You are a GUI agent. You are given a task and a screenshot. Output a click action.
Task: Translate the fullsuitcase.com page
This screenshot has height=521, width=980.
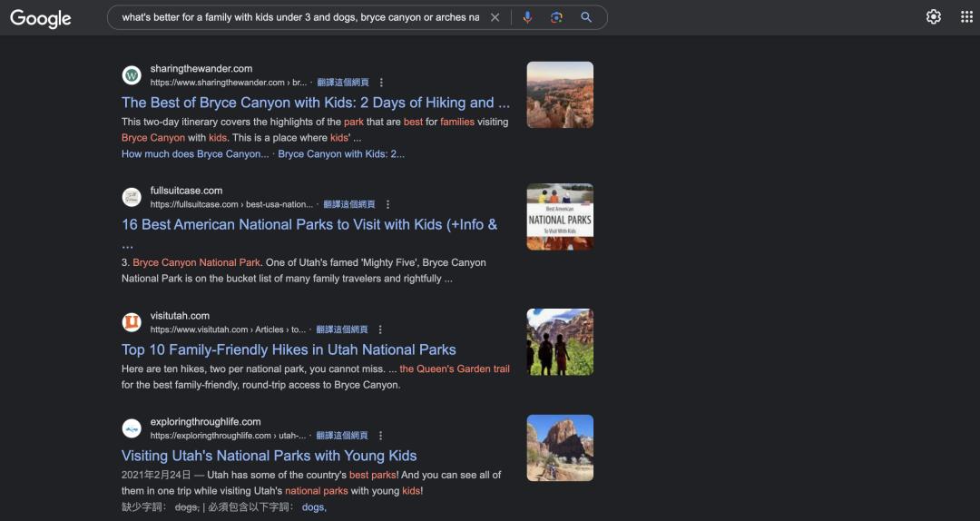click(x=348, y=204)
